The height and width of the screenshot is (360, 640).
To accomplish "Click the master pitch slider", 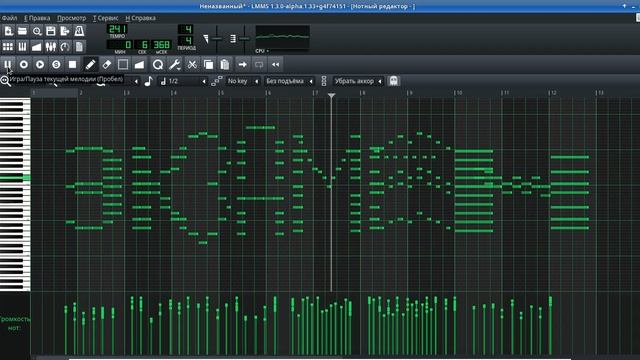I will [x=244, y=39].
